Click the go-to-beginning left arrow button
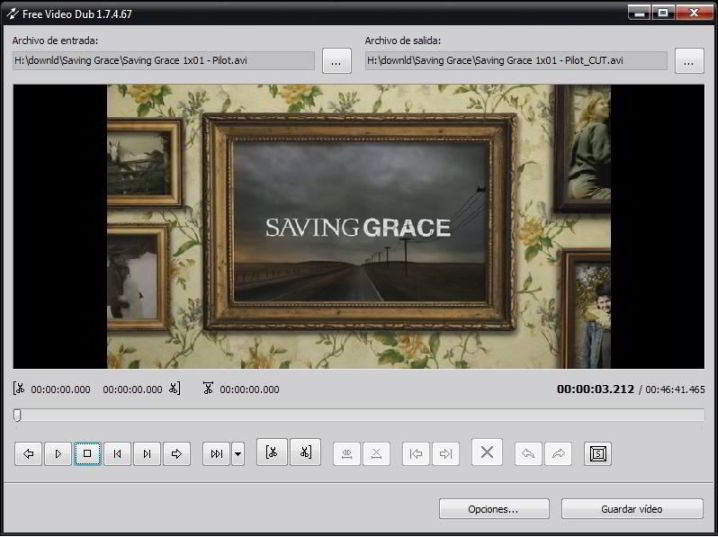Screen dimensions: 718x537 click(28, 454)
